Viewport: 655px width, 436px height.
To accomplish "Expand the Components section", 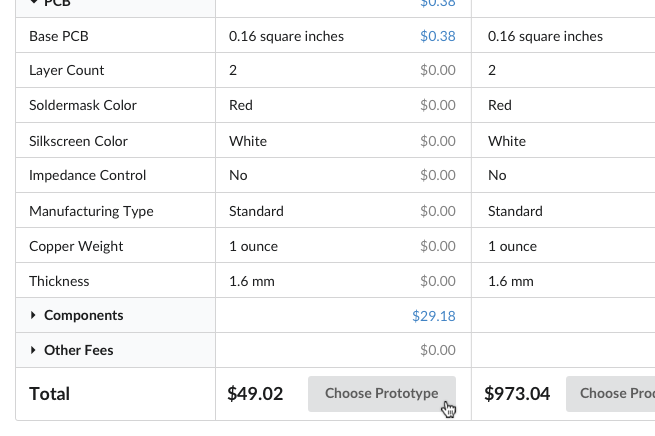I will click(33, 315).
